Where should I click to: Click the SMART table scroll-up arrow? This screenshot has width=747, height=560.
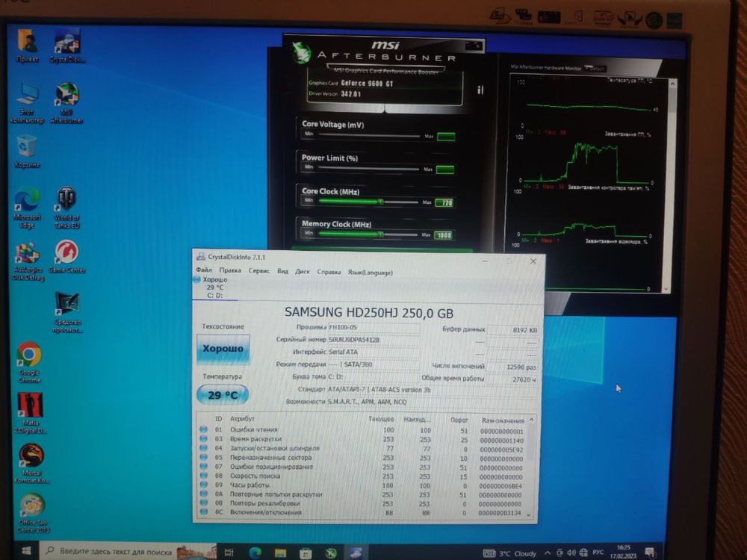click(x=531, y=420)
